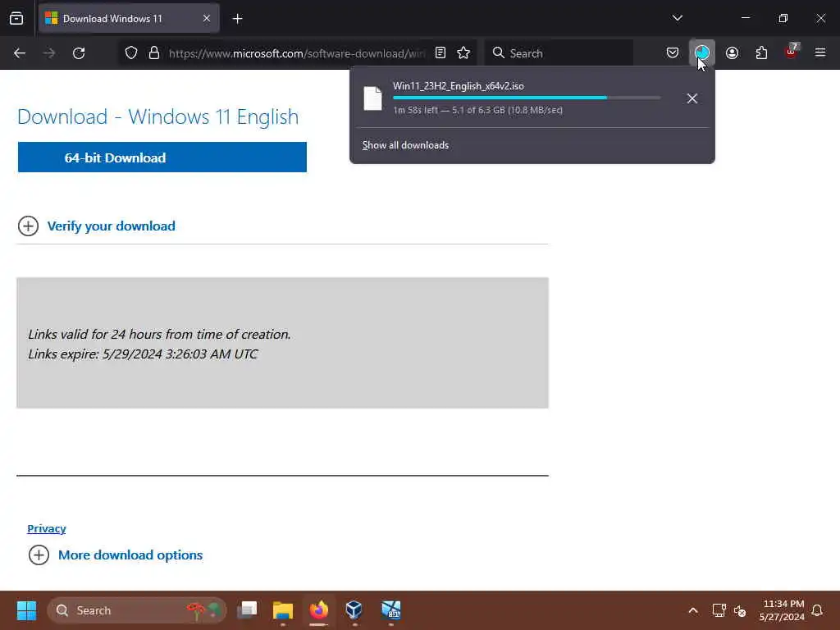
Task: Click the Download - Windows 11 English heading
Action: (x=158, y=116)
